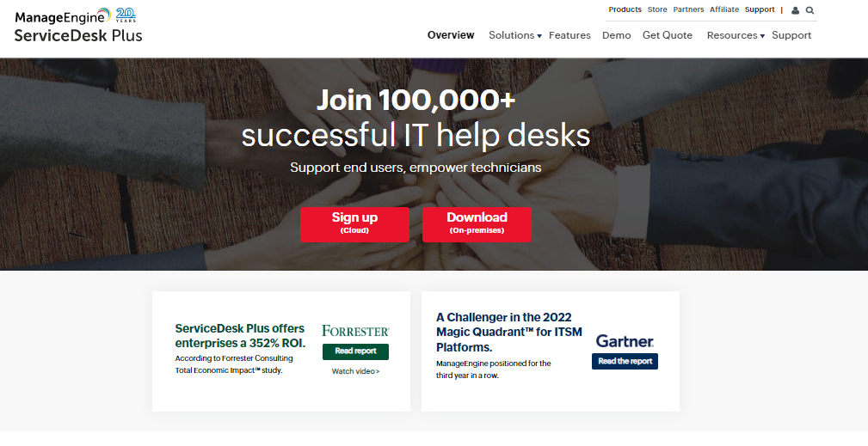Open the Demo menu item

pos(616,35)
